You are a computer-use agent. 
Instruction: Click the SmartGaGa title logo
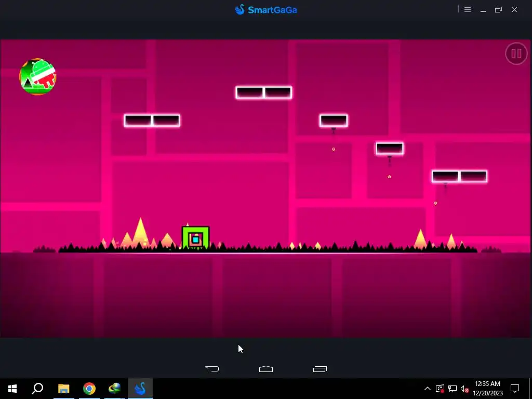[266, 9]
